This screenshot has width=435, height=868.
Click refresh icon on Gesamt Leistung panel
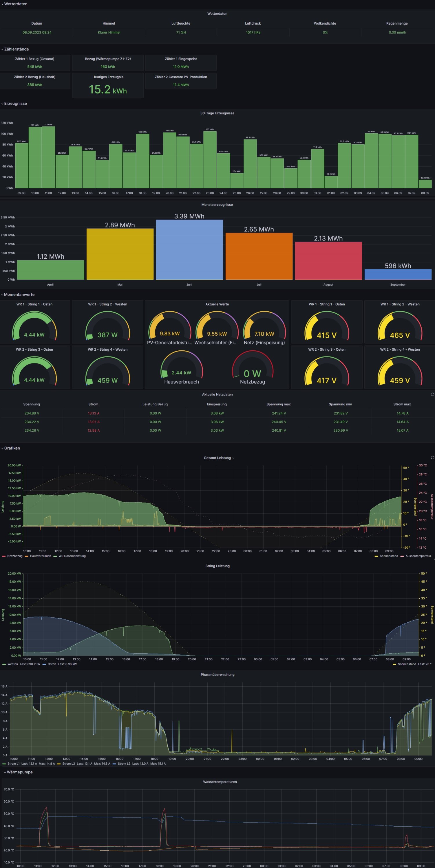[x=432, y=458]
